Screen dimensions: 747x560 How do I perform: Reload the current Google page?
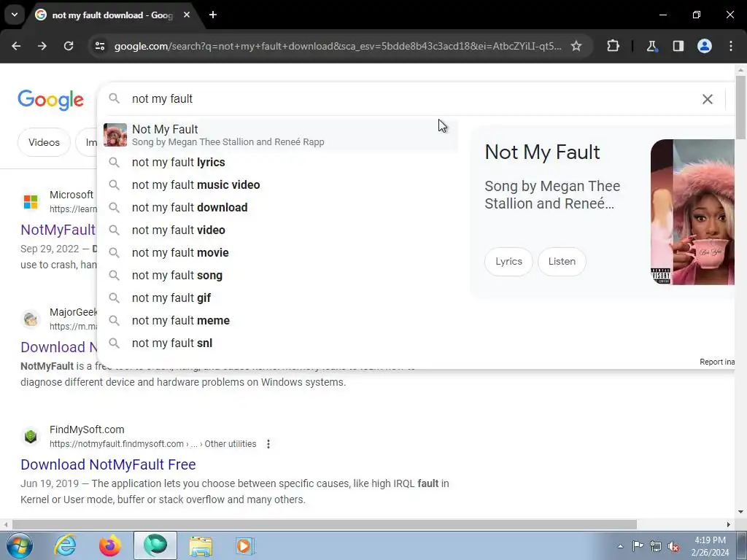click(x=69, y=46)
